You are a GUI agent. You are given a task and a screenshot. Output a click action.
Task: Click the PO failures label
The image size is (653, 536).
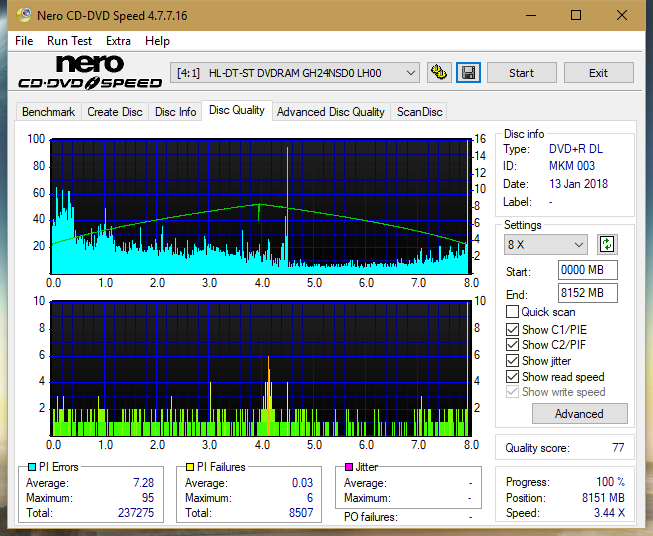[371, 517]
